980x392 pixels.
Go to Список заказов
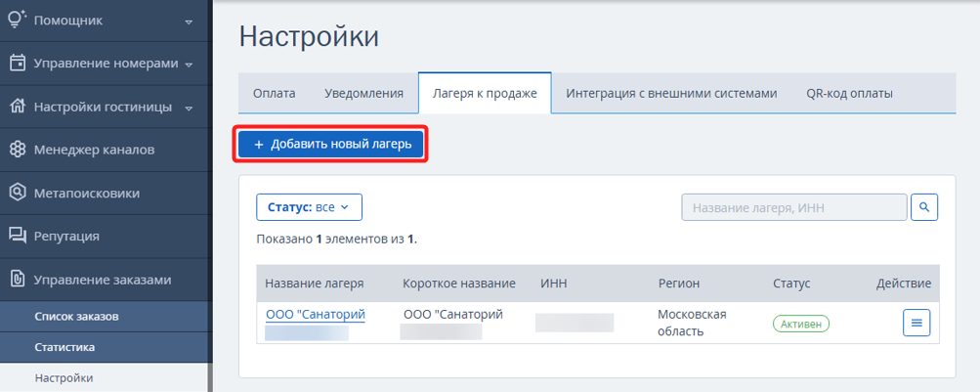[x=105, y=317]
